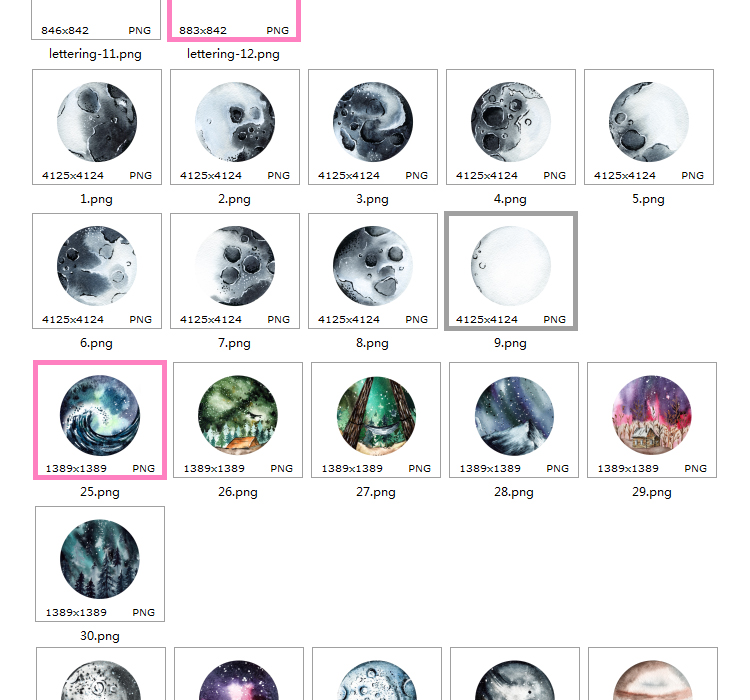Select the striped Jupiter-like planet thumbnail
The width and height of the screenshot is (750, 700).
tap(653, 674)
